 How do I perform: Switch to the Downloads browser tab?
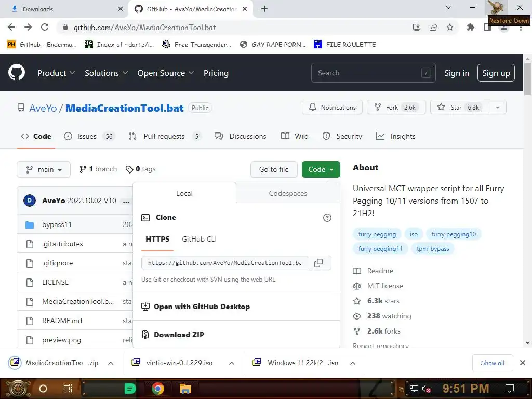(x=64, y=9)
